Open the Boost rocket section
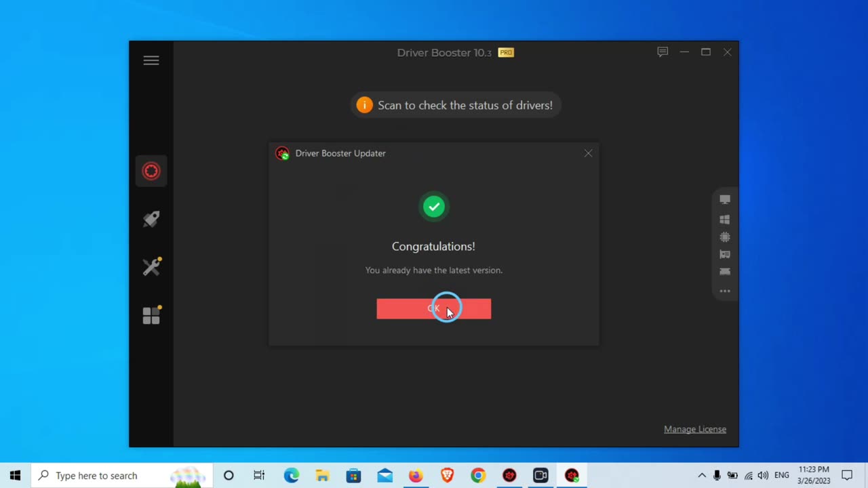Image resolution: width=868 pixels, height=488 pixels. 151,219
